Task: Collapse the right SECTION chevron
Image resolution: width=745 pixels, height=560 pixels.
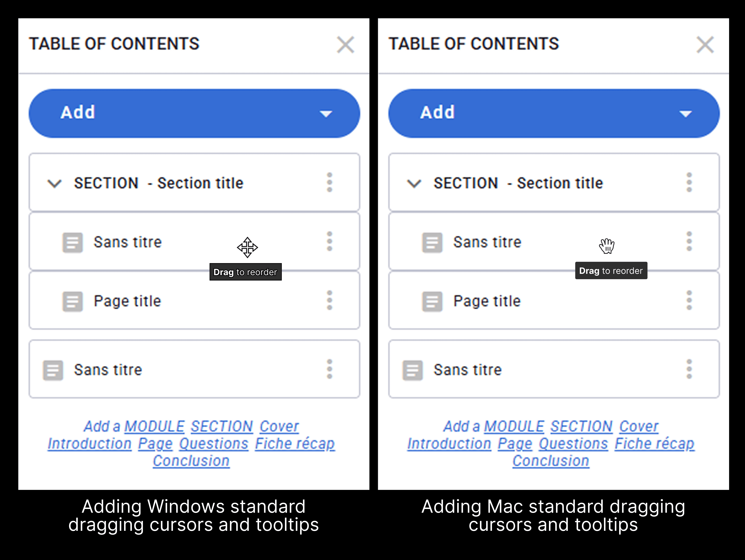Action: click(414, 184)
